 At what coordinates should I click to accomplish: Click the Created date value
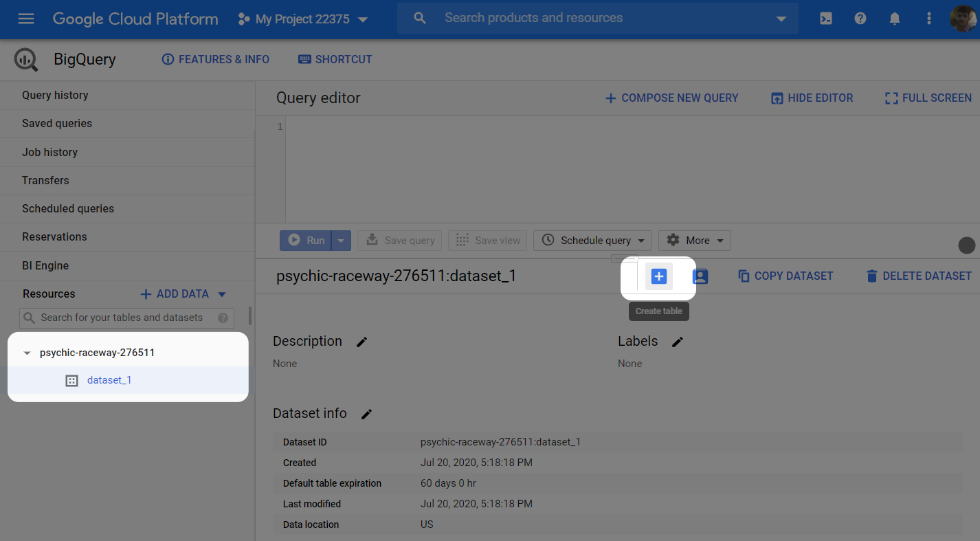476,463
